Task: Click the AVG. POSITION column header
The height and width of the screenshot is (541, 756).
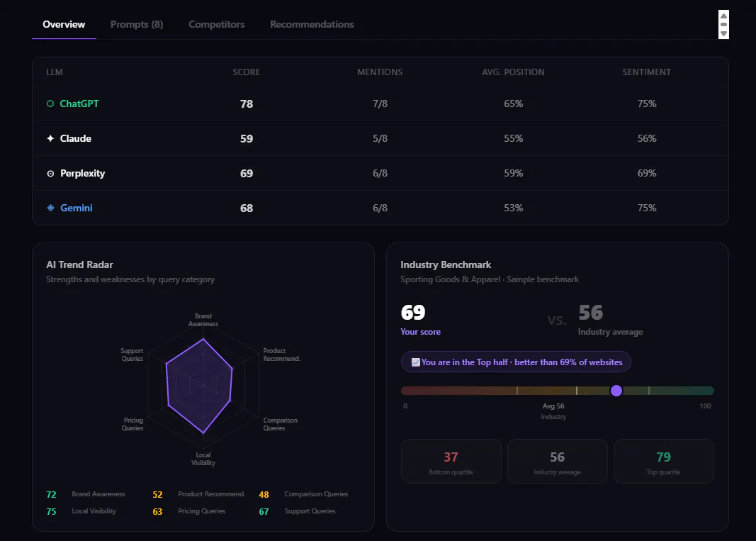Action: pos(513,72)
